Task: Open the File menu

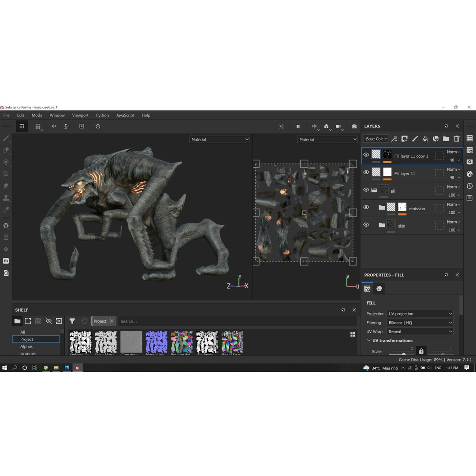Action: (x=6, y=115)
